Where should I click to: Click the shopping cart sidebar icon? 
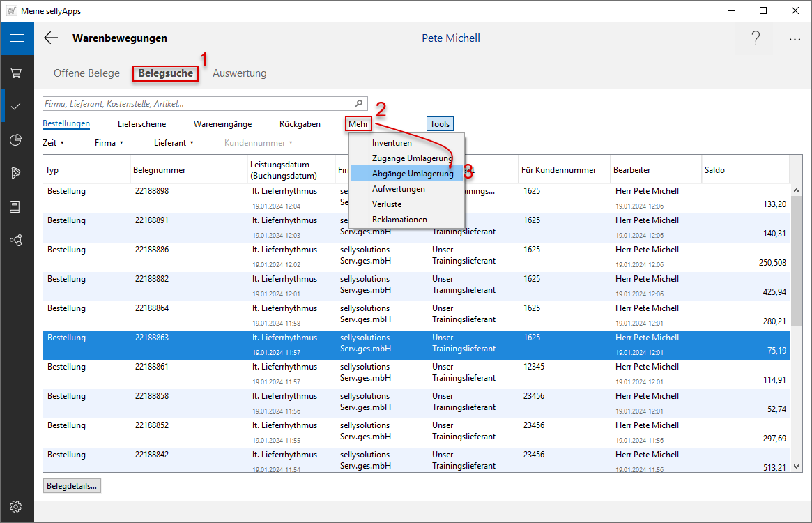[16, 73]
